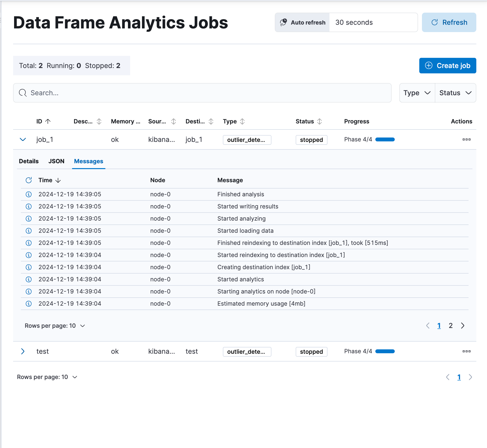Click jobs table previous page arrow
Viewport: 487px width, 448px height.
click(448, 377)
